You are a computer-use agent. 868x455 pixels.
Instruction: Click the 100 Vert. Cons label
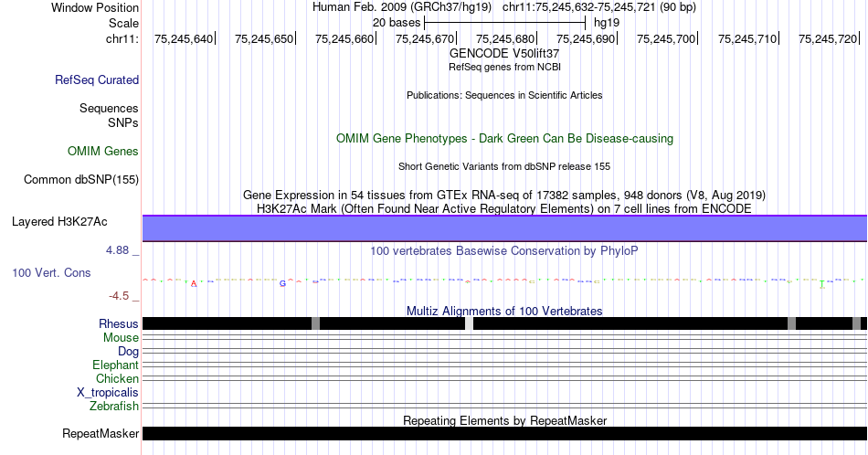(51, 272)
